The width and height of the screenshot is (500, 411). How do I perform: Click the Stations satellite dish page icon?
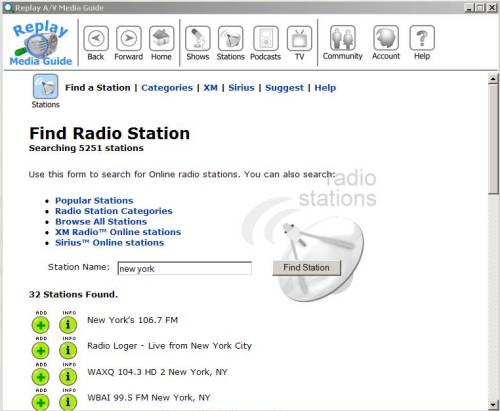point(46,86)
